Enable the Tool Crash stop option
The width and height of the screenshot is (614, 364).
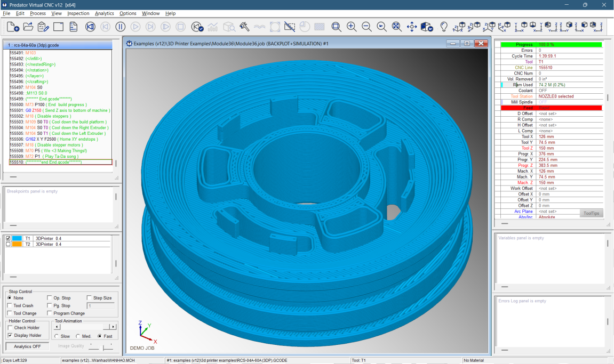[9, 305]
